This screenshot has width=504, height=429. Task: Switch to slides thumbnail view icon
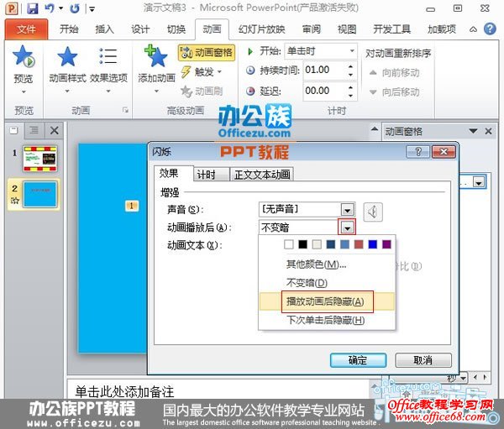[13, 130]
